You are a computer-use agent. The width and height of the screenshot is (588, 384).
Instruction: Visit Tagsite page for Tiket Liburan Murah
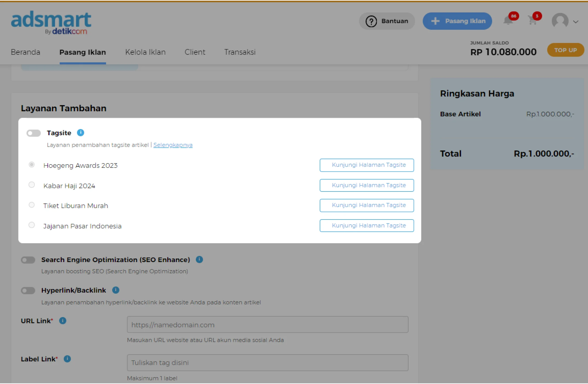tap(366, 205)
